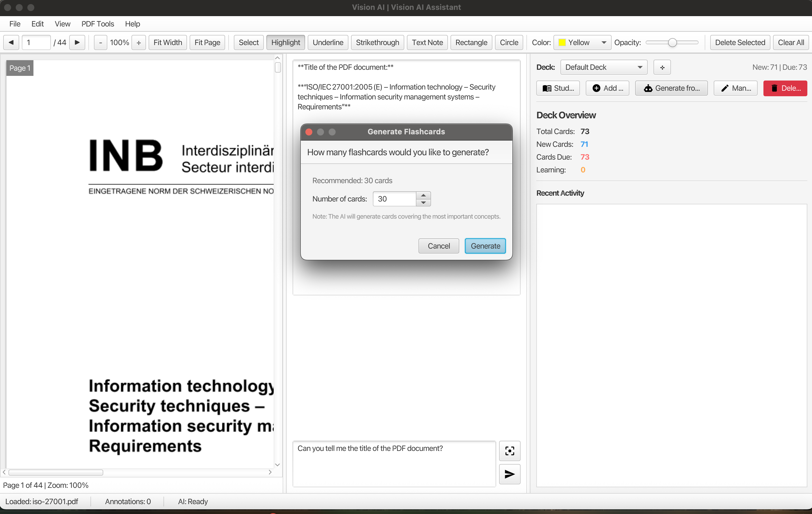Open the PDF Tools menu
Viewport: 812px width, 514px height.
point(97,24)
